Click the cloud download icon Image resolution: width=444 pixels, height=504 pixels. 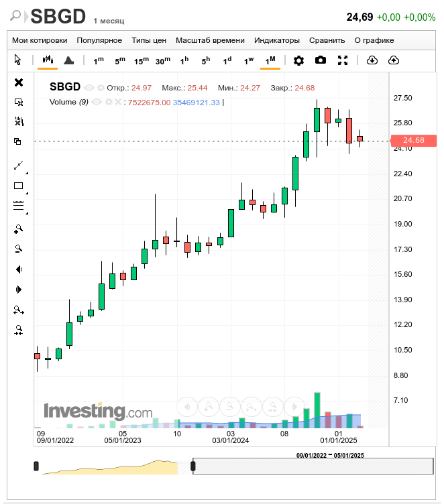[372, 60]
